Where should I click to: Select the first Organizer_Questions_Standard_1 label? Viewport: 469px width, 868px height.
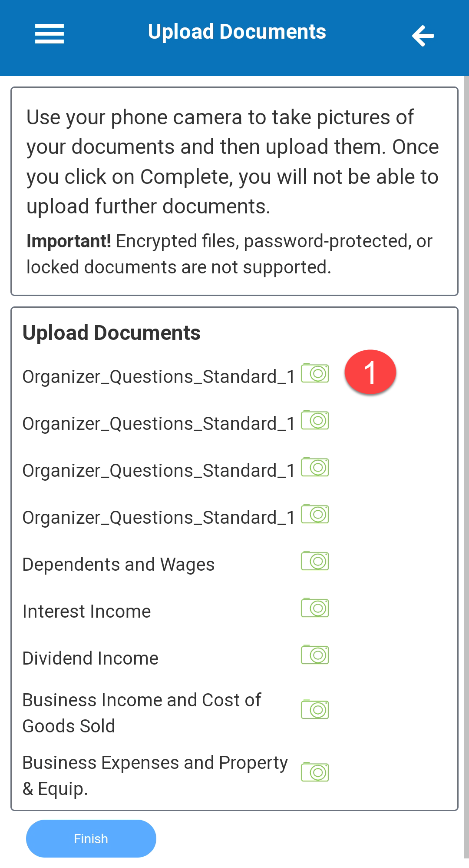(159, 377)
